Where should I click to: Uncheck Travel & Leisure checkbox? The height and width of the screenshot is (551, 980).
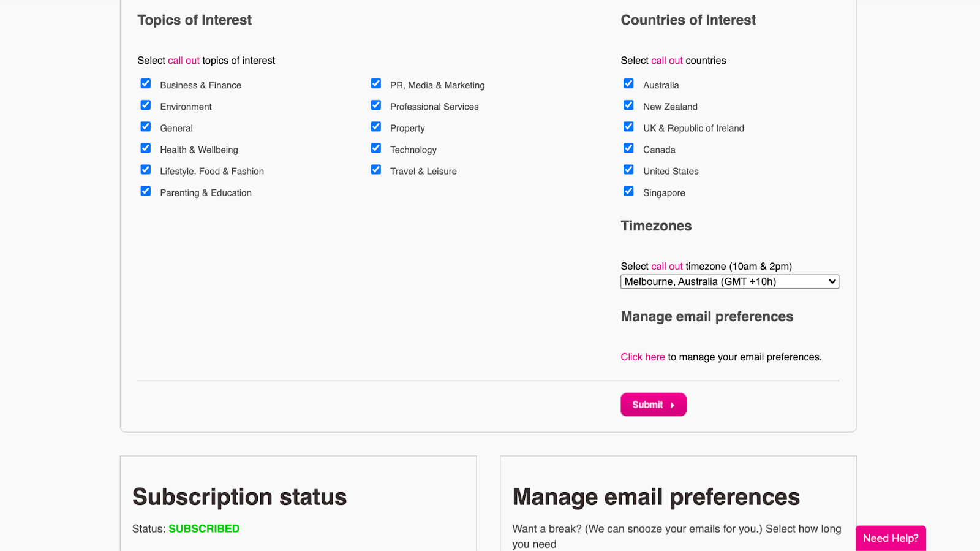(x=376, y=170)
